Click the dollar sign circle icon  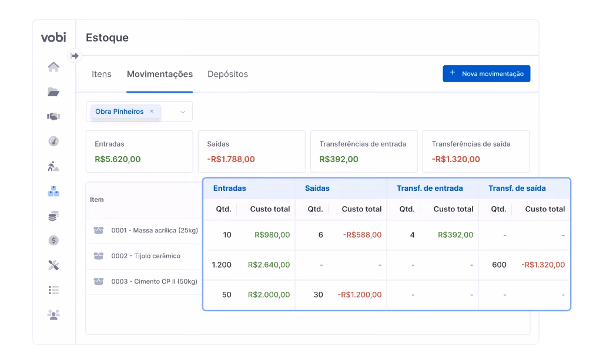click(53, 241)
